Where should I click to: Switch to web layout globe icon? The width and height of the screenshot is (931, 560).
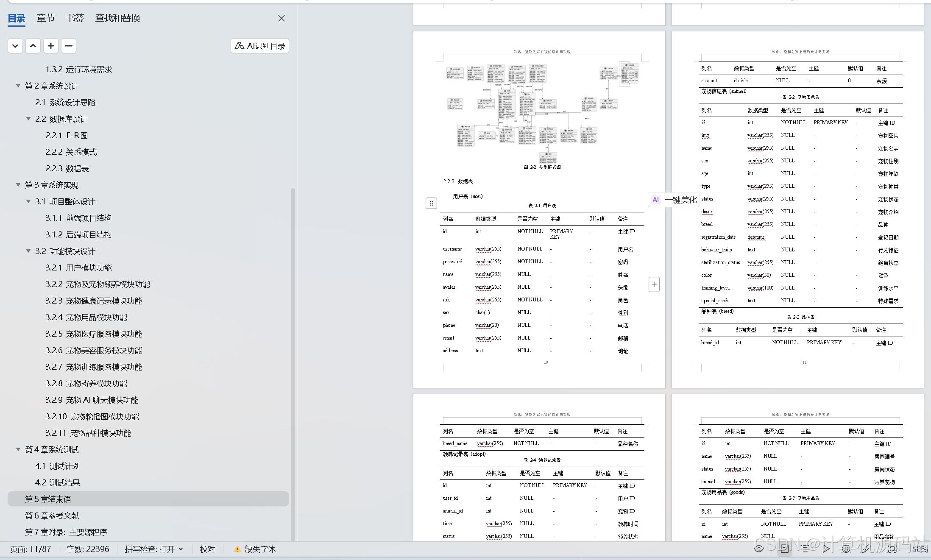(846, 549)
